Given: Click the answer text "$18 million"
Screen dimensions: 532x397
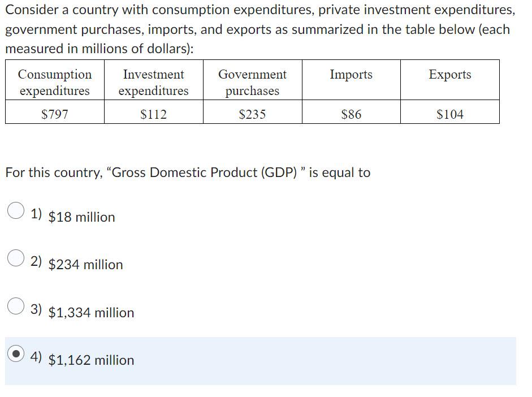Looking at the screenshot, I should 81,217.
